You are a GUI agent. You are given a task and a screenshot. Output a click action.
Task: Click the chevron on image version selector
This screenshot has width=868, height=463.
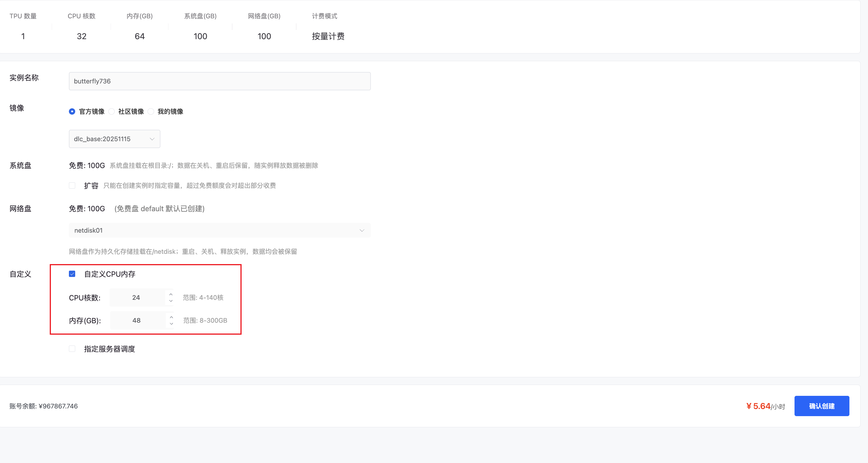point(152,139)
